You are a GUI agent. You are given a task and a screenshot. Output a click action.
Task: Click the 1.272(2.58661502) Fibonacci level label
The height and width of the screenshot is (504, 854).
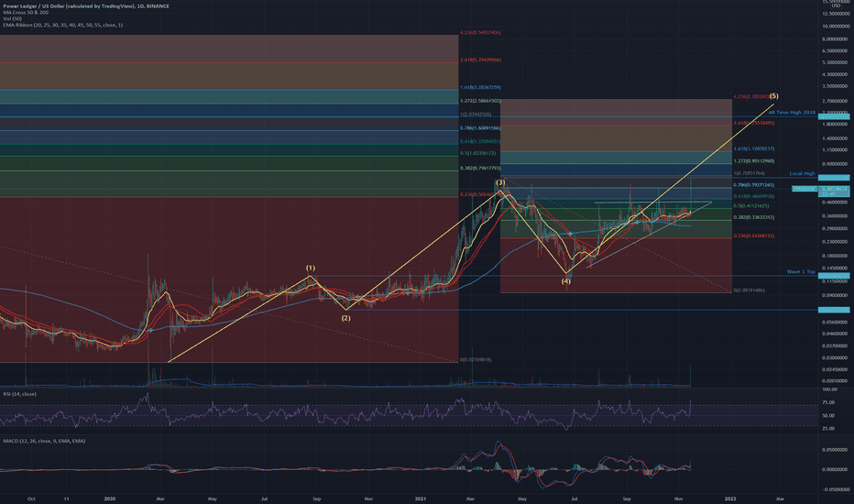point(480,101)
